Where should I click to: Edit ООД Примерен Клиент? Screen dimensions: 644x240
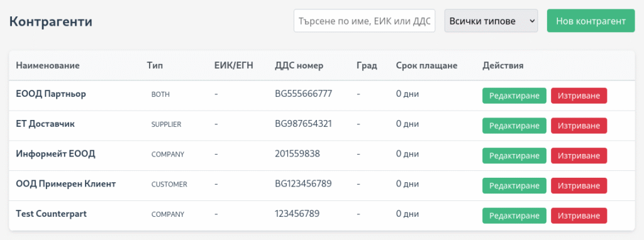pyautogui.click(x=514, y=185)
